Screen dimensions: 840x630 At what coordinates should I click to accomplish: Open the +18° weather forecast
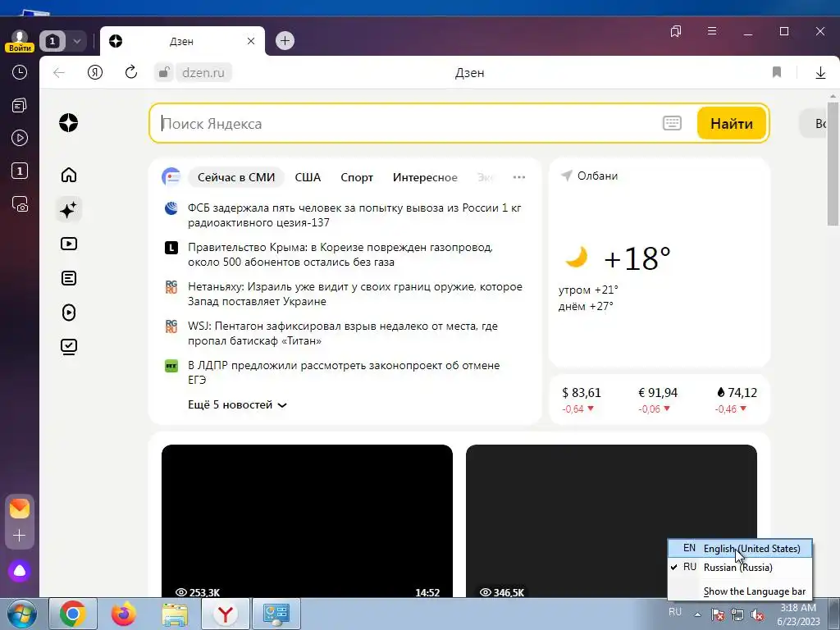[637, 258]
